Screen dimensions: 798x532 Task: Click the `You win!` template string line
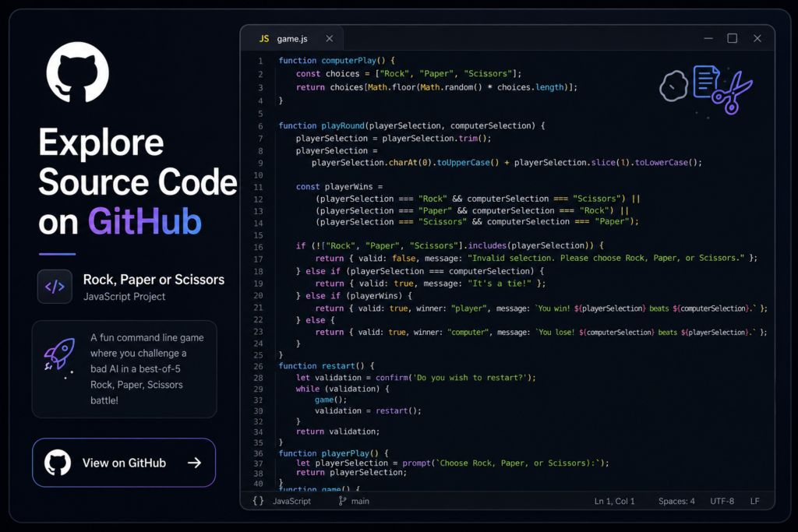[541, 308]
